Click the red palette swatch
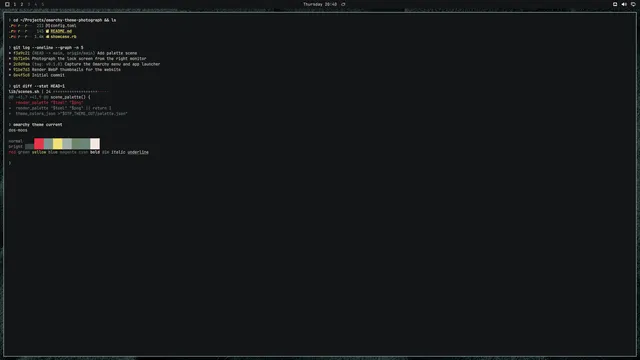 pyautogui.click(x=39, y=144)
